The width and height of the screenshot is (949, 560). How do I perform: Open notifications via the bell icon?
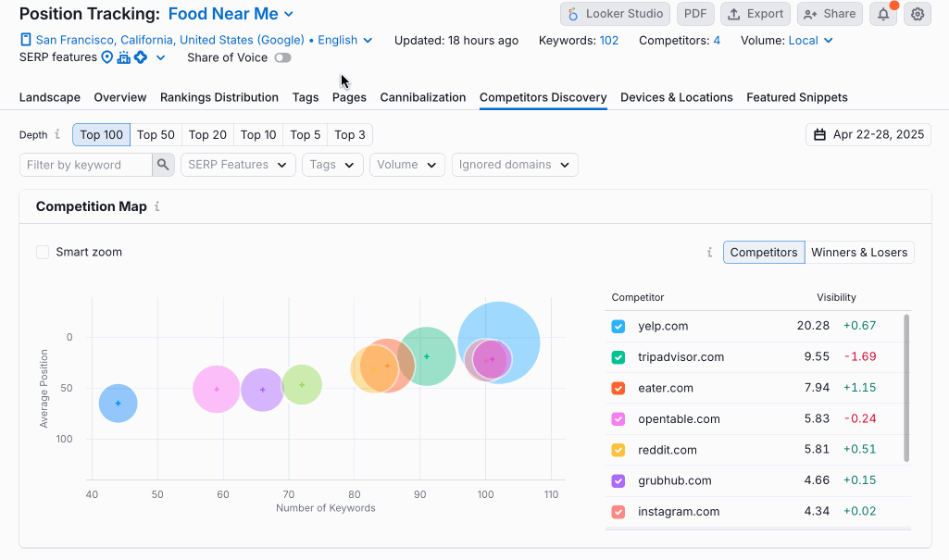pyautogui.click(x=883, y=14)
